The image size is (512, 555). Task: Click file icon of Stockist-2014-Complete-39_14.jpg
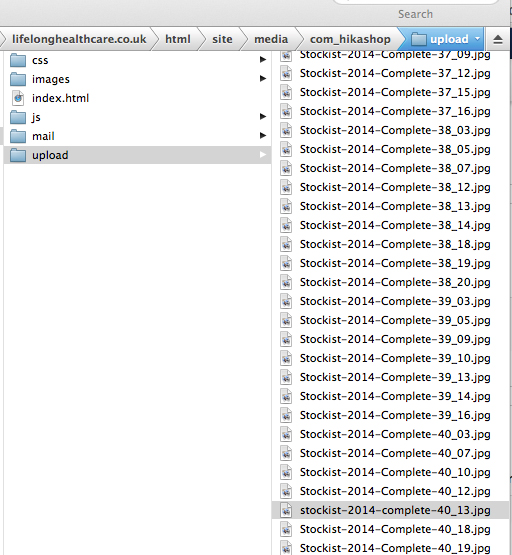[286, 396]
